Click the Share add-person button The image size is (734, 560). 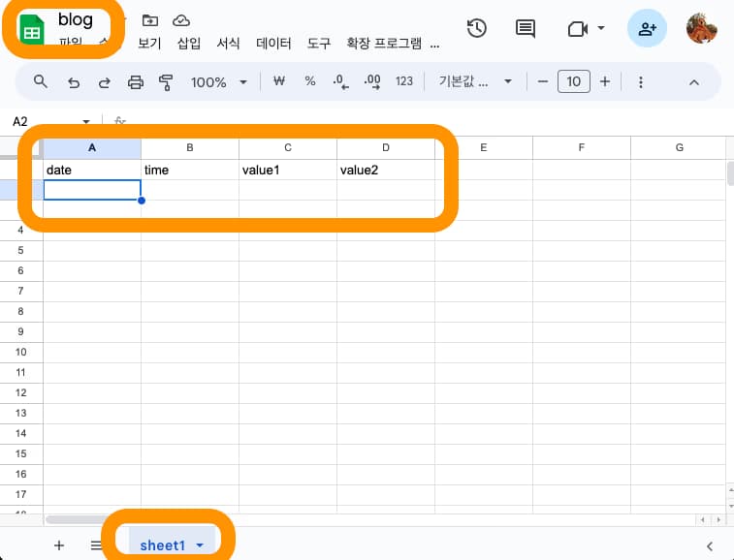(x=647, y=28)
